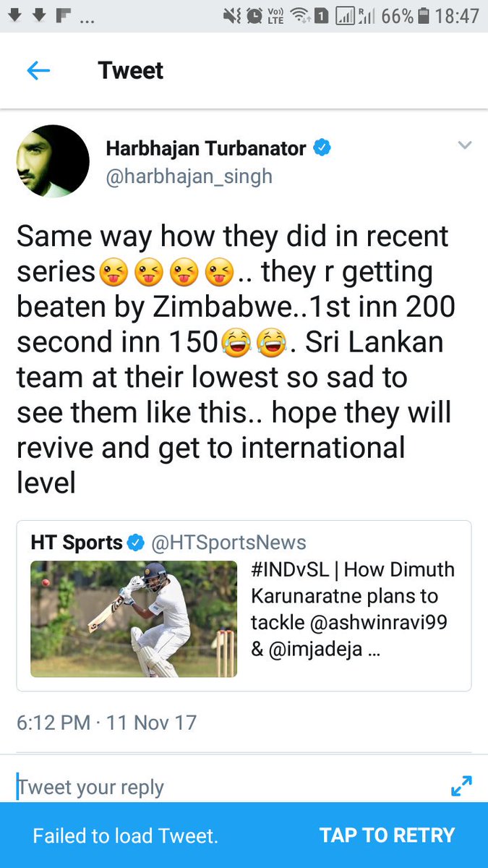Open Harbhajan Turbanator display name
488x868 pixels.
click(207, 148)
